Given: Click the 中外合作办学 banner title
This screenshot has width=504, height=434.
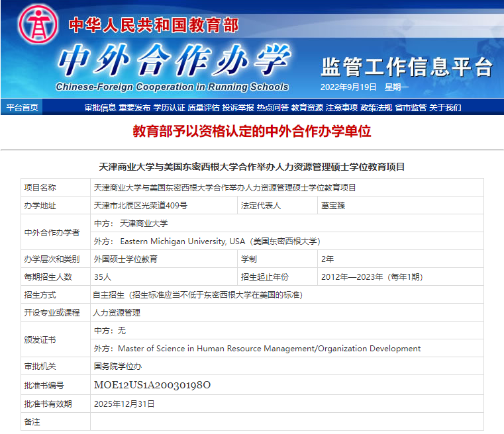Looking at the screenshot, I should [174, 60].
